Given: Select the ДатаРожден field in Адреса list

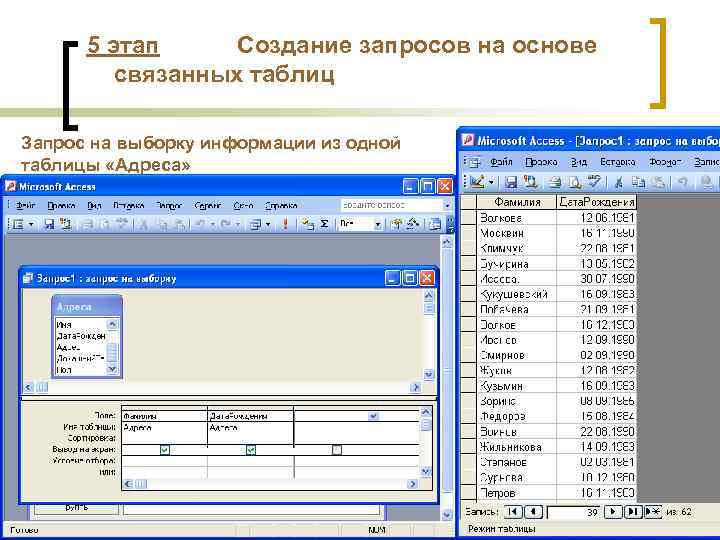Looking at the screenshot, I should click(x=81, y=336).
